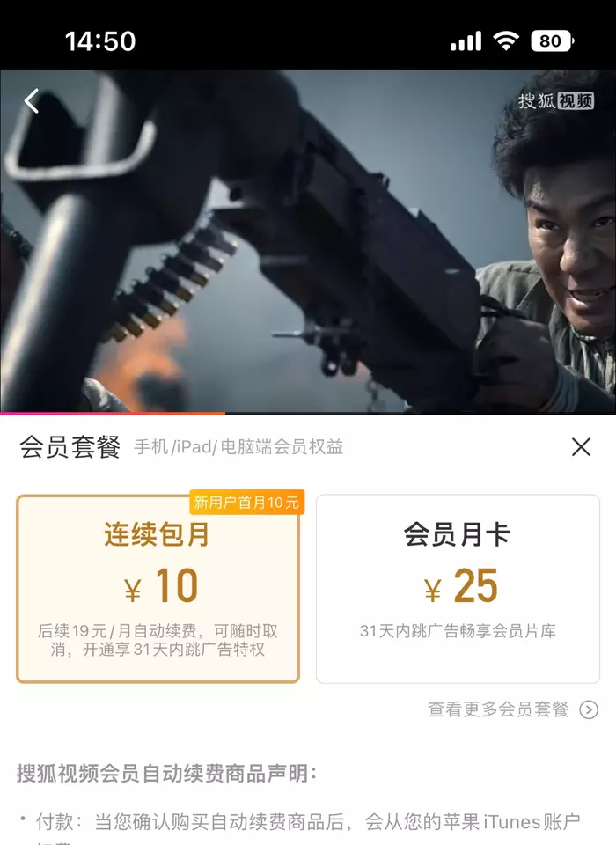Tap the 会员套餐 heading

(x=70, y=447)
